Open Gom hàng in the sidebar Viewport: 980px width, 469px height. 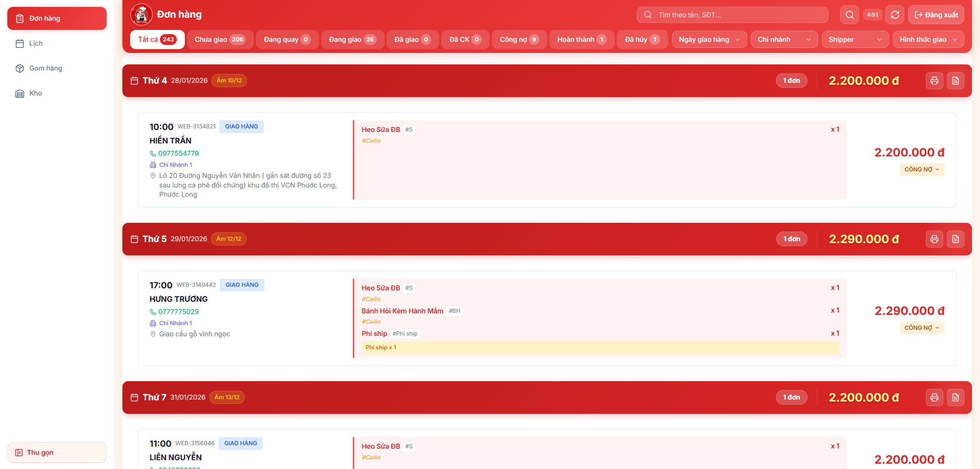[45, 68]
